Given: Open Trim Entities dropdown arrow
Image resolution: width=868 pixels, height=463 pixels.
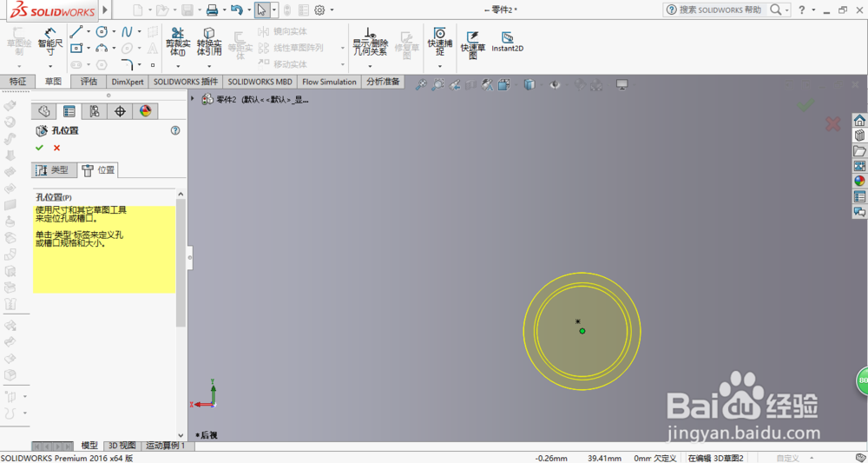Looking at the screenshot, I should tap(178, 66).
